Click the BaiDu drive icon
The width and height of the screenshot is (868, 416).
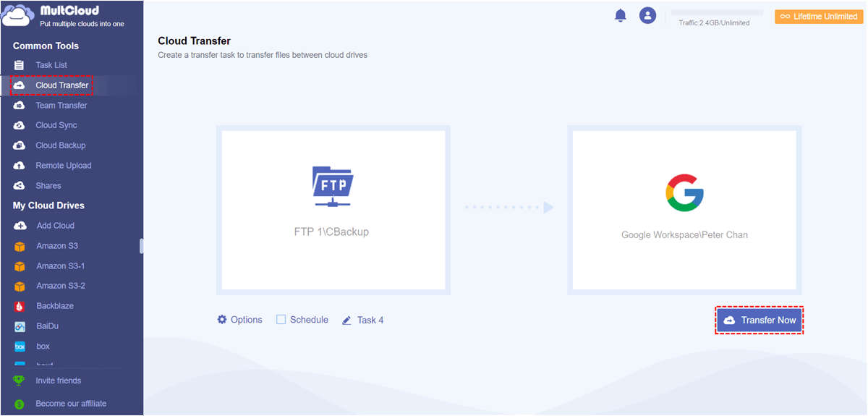tap(20, 326)
